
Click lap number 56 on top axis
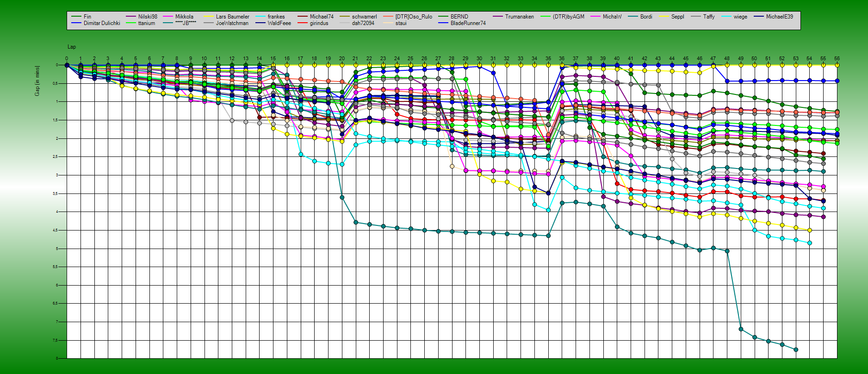point(837,59)
